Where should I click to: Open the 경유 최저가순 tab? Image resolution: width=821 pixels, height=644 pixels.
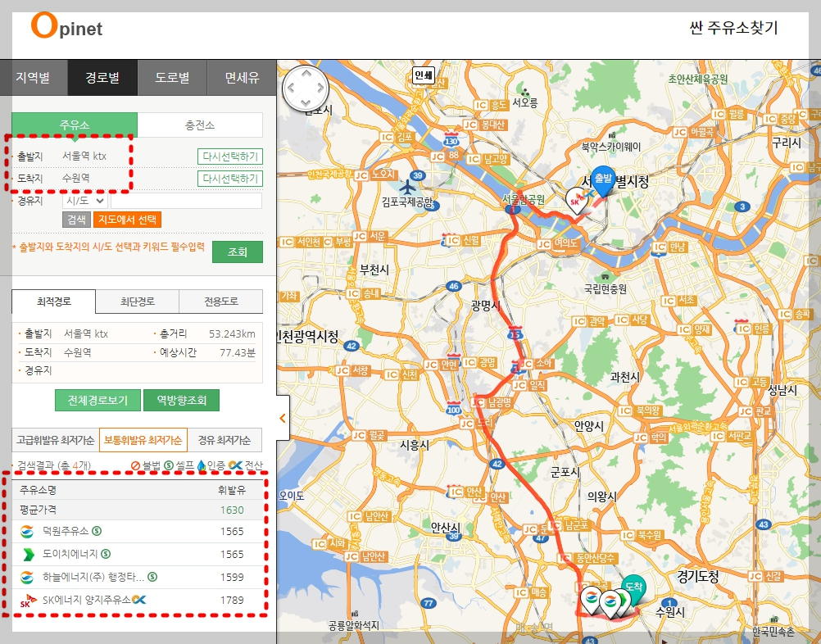(x=225, y=440)
